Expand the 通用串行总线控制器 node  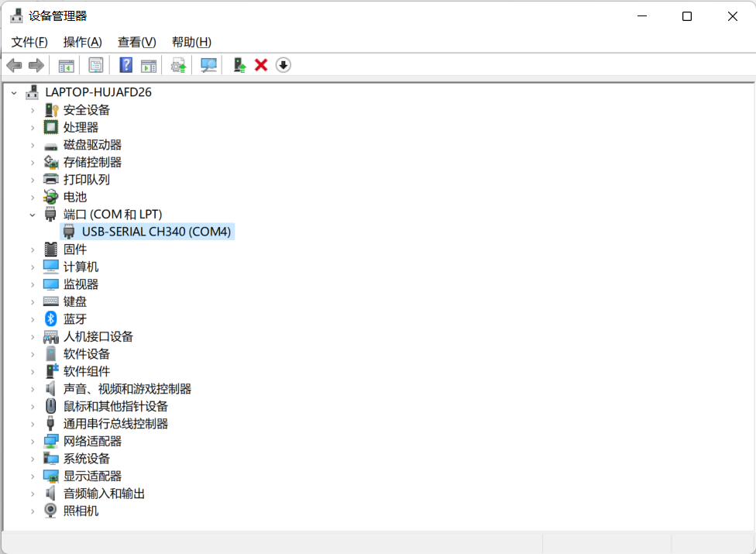pos(33,424)
